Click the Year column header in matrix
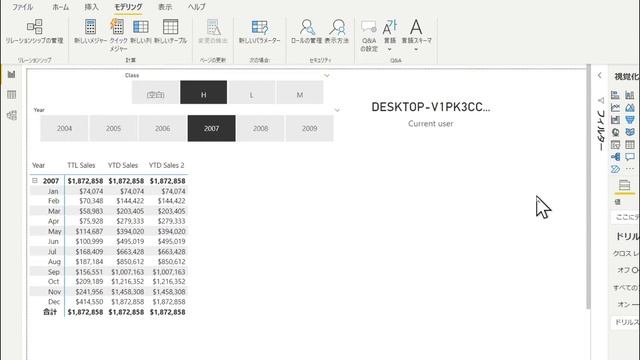This screenshot has width=640, height=360. point(38,165)
